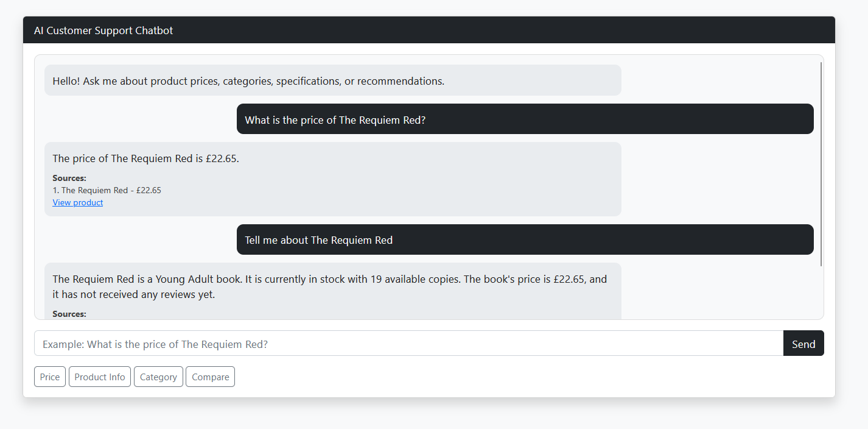Choose the Product Info quick prompt
The height and width of the screenshot is (429, 868).
click(x=100, y=377)
